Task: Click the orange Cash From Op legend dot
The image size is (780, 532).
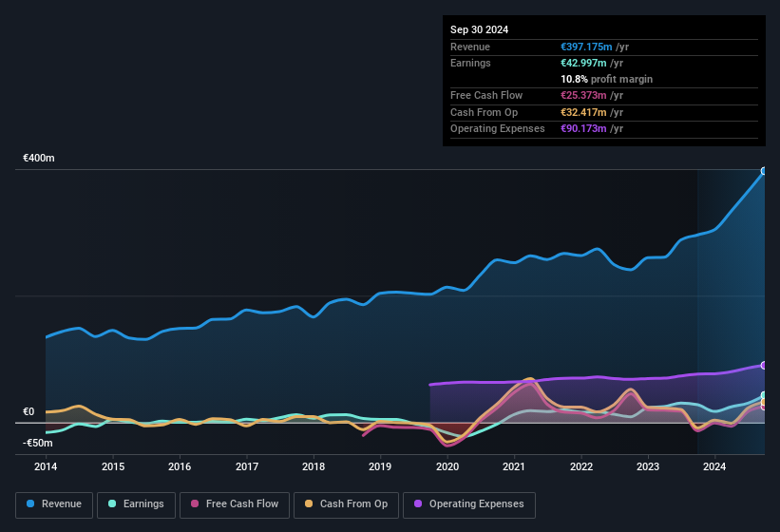Action: (x=308, y=504)
